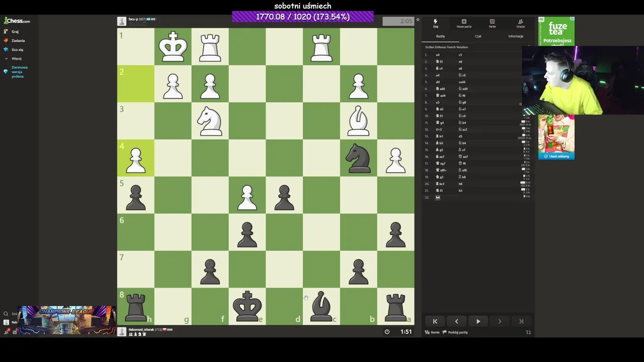
Task: Play through the moves
Action: coord(478,321)
